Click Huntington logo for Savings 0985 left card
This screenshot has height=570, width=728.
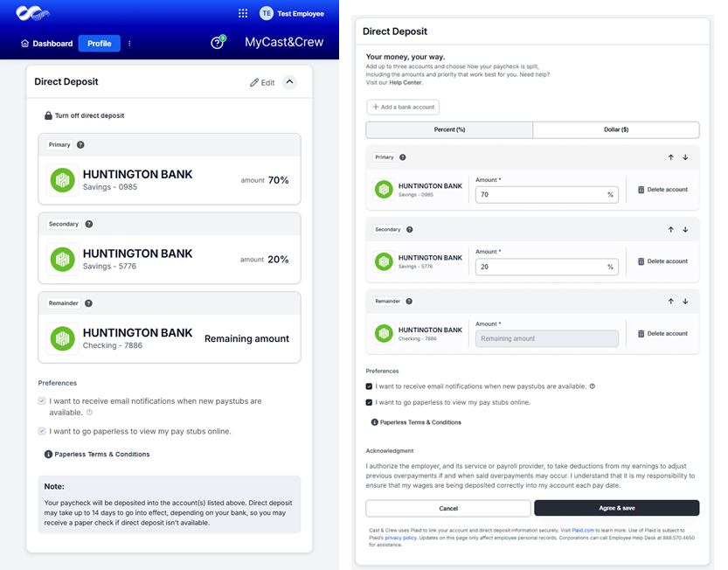tap(63, 180)
